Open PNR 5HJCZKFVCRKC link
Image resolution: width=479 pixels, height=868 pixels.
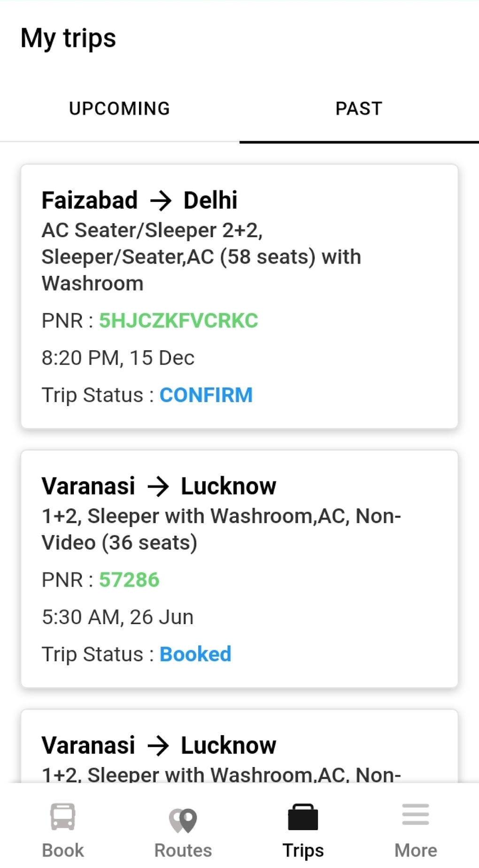(x=178, y=320)
